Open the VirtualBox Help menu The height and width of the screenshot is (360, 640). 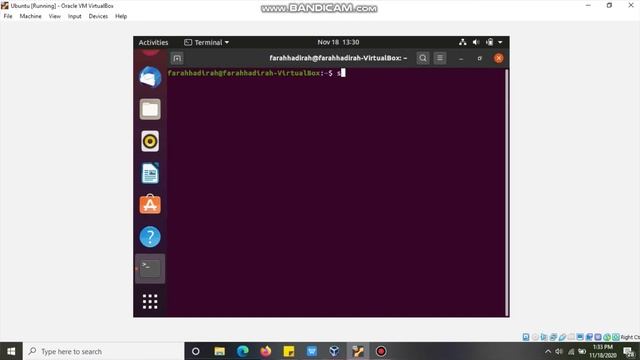[121, 16]
